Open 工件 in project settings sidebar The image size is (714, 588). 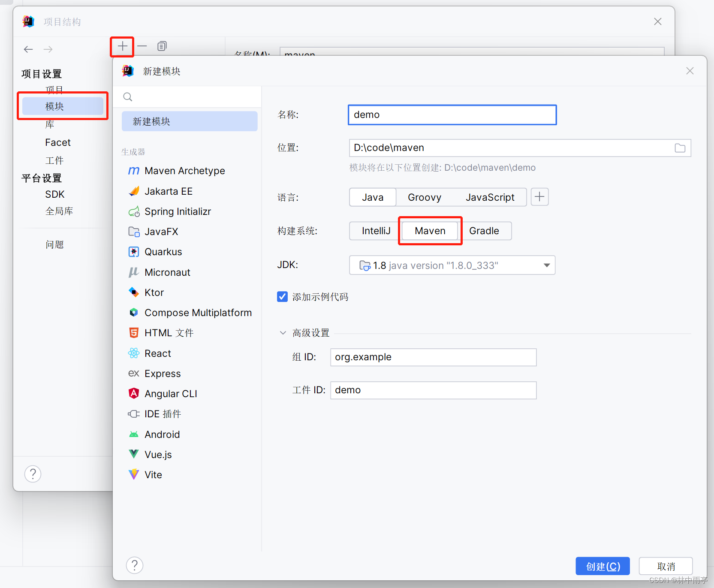(x=54, y=160)
